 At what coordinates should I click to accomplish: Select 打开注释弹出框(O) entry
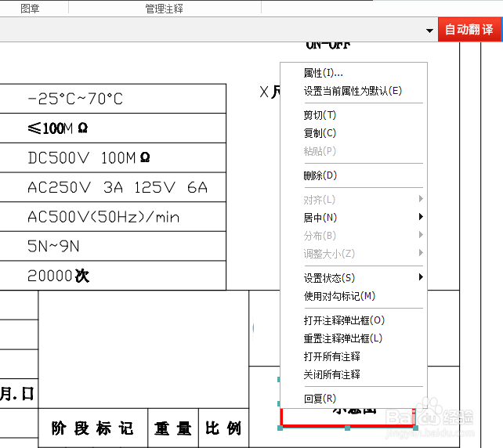353,320
